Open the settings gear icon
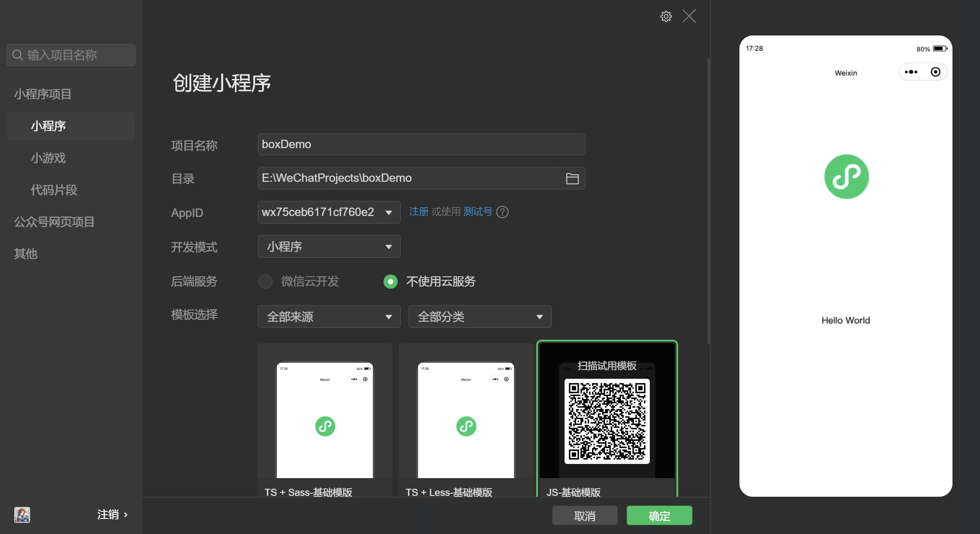980x534 pixels. [x=666, y=16]
